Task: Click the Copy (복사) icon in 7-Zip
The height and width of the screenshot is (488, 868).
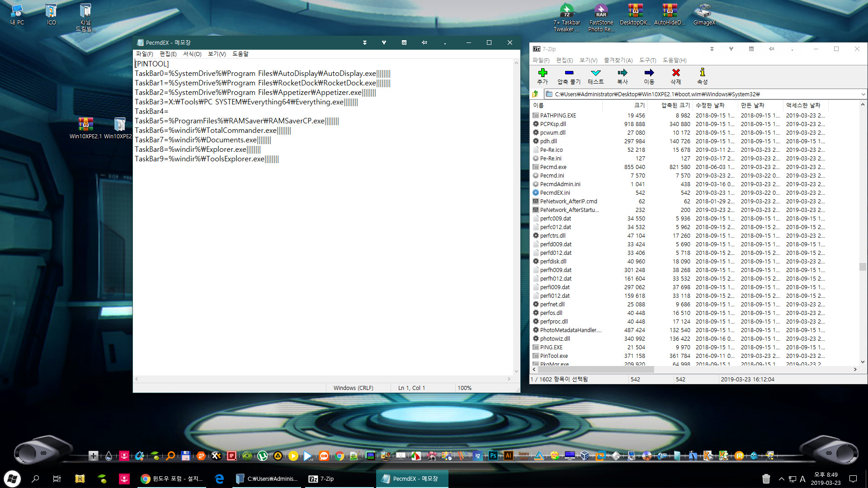Action: click(x=623, y=73)
